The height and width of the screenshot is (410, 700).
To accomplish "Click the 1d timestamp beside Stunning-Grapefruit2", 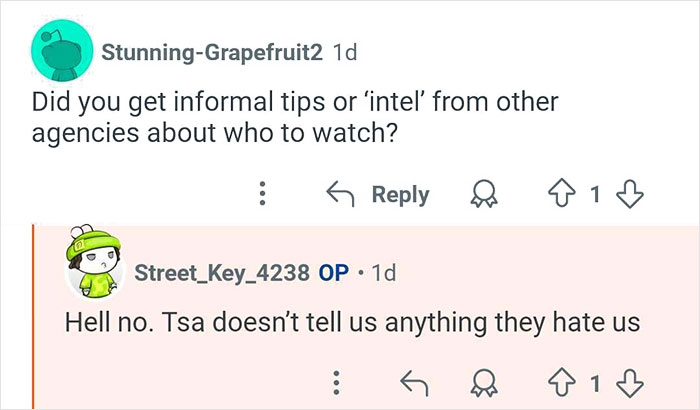I will [343, 53].
